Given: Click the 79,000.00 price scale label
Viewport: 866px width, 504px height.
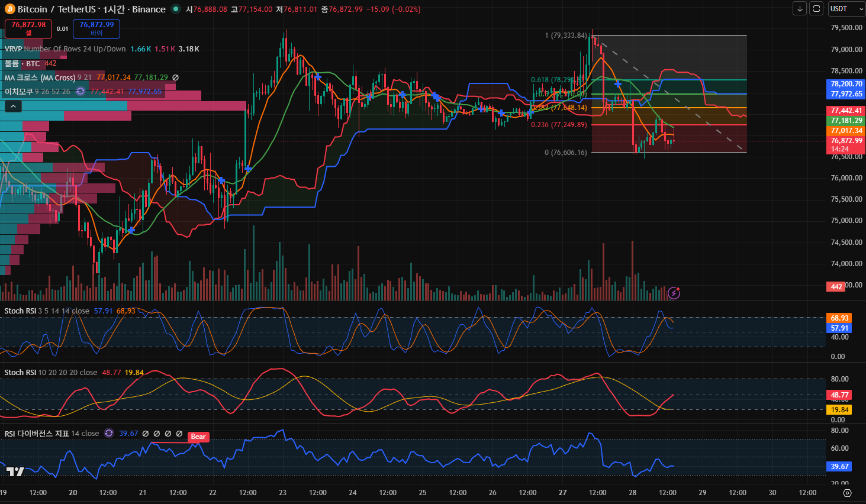Looking at the screenshot, I should click(846, 50).
